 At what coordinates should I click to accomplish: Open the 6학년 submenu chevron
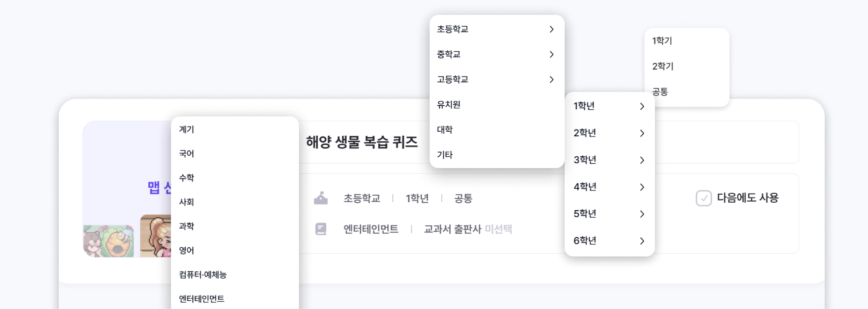(642, 241)
